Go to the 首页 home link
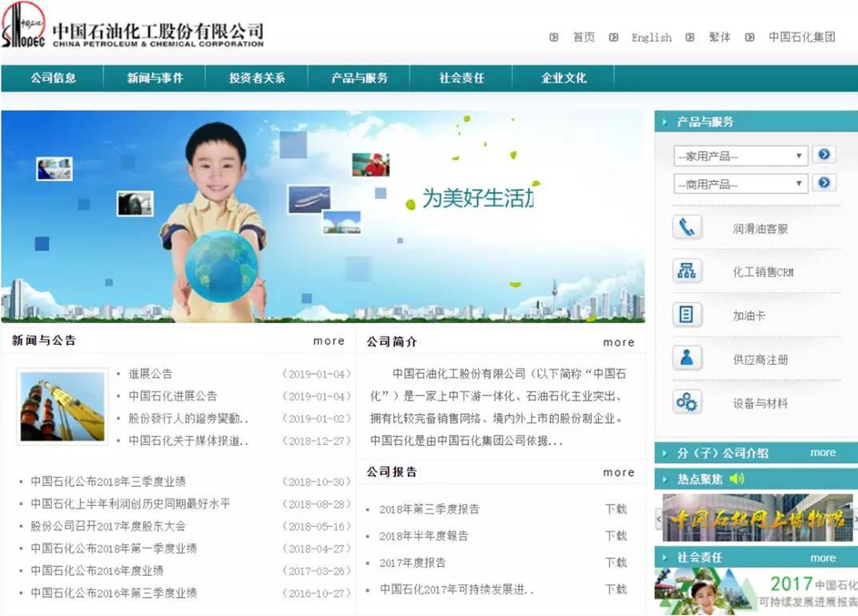The width and height of the screenshot is (858, 616). tap(583, 37)
